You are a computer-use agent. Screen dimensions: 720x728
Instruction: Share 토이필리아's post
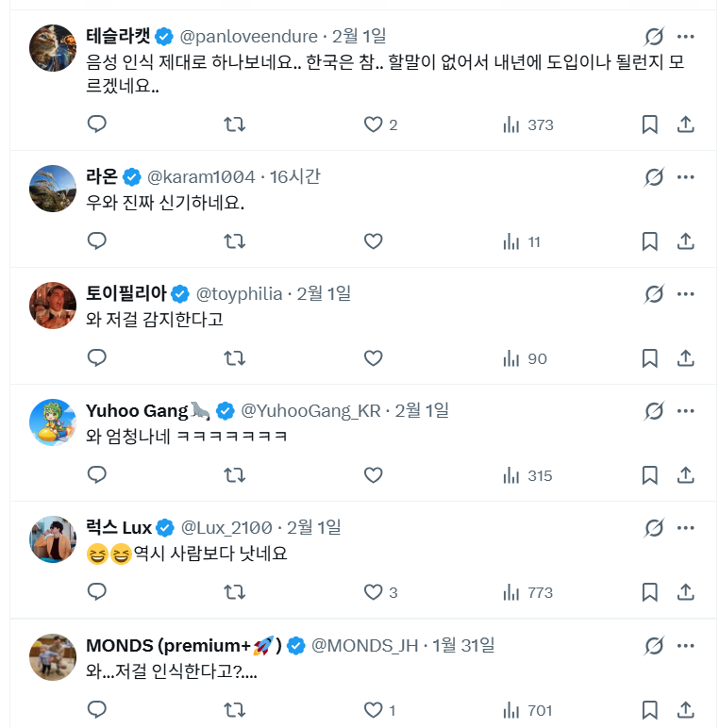(x=686, y=358)
